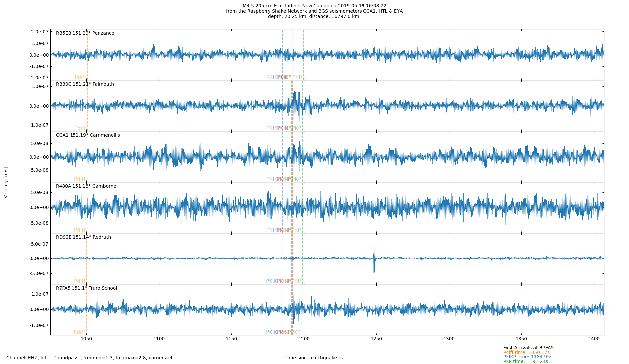Select the '-2.0e-07' tick of the Penzance panel
The width and height of the screenshot is (629, 364).
pos(39,78)
